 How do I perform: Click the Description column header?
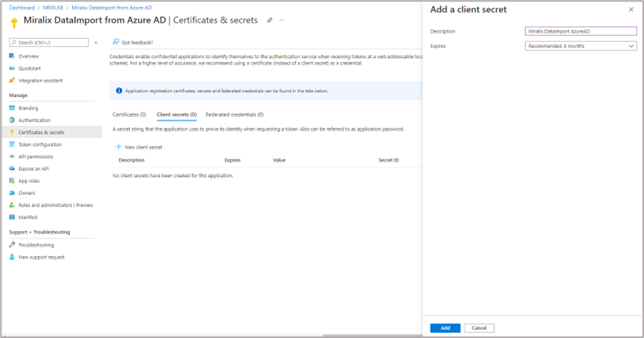[x=131, y=160]
